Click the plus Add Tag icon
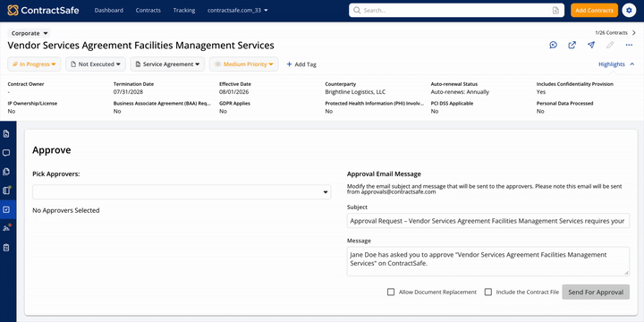 pyautogui.click(x=289, y=64)
